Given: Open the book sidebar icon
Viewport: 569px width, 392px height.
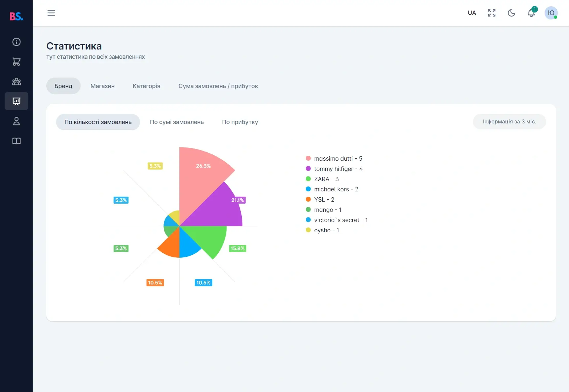Looking at the screenshot, I should click(x=17, y=141).
